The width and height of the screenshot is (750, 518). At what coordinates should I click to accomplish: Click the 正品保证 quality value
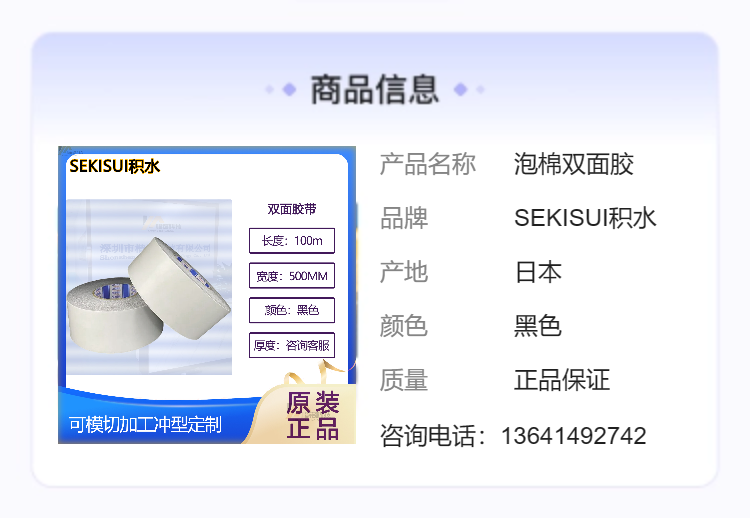point(562,380)
